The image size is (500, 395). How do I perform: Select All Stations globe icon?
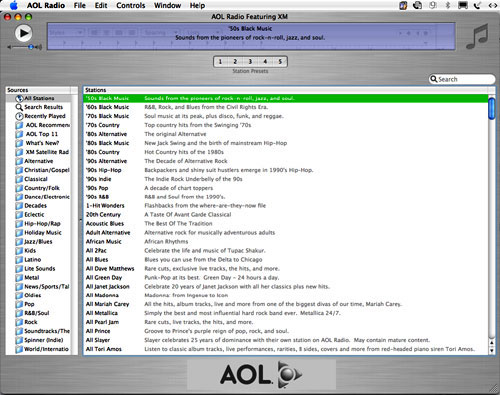point(19,98)
